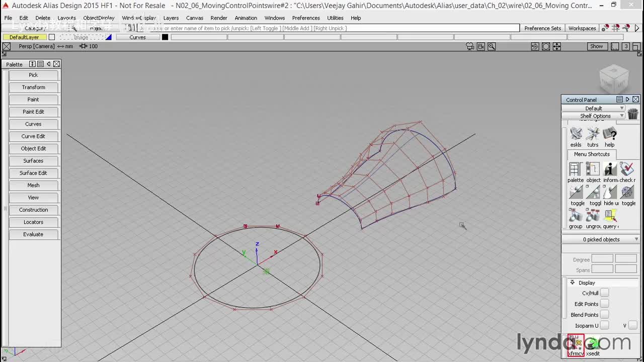The width and height of the screenshot is (644, 362).
Task: Enable the Cv/Hull display checkbox
Action: pyautogui.click(x=604, y=293)
